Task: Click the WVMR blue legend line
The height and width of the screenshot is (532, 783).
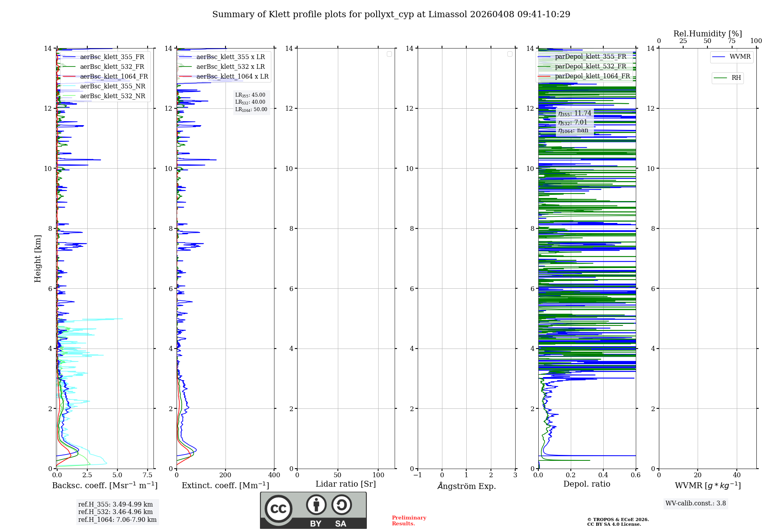Action: click(719, 57)
